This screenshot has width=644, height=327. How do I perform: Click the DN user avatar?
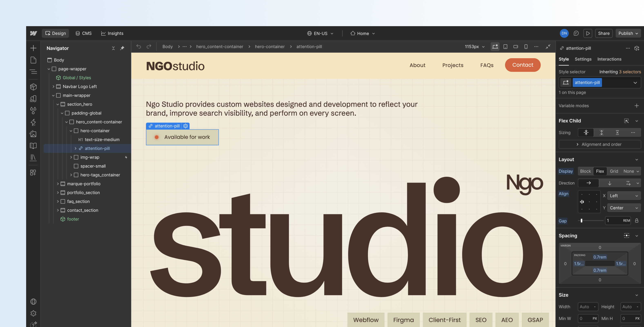click(564, 33)
